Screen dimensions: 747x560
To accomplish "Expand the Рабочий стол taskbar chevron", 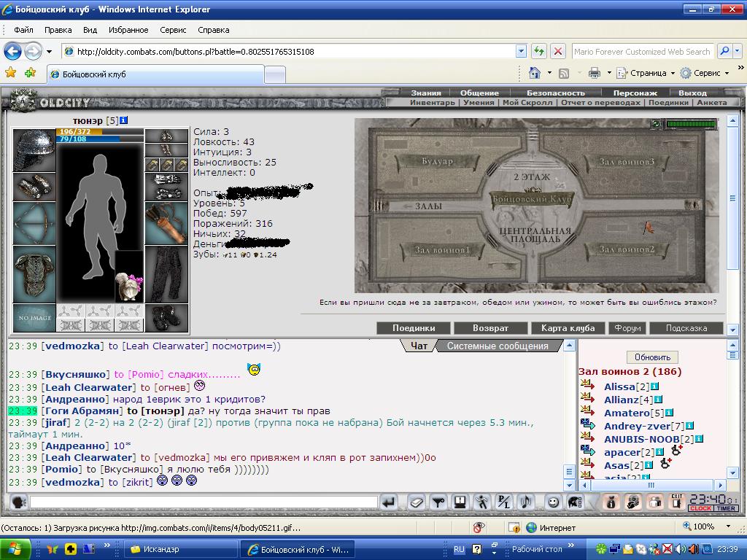I will coord(570,545).
